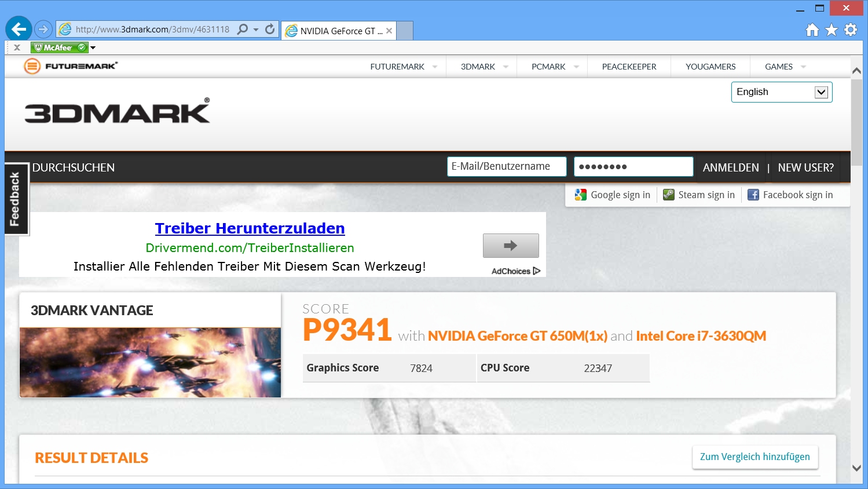The height and width of the screenshot is (489, 868).
Task: Open the FUTUREMARK menu
Action: click(x=397, y=67)
